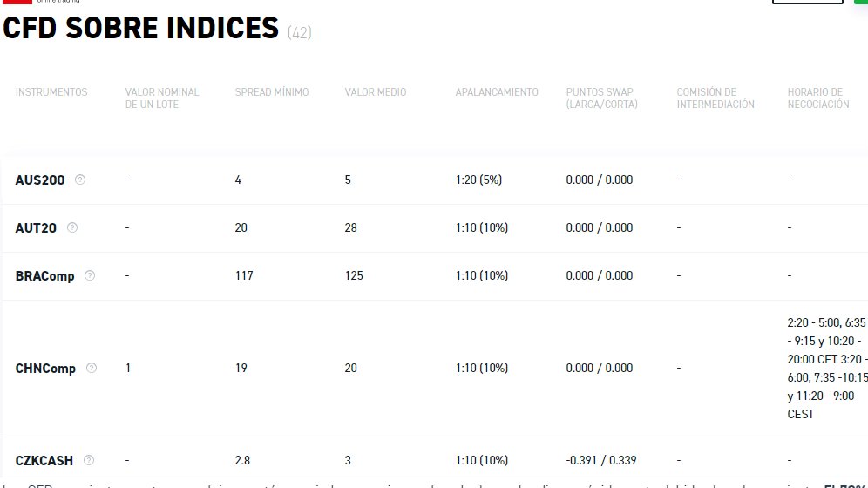Click the question mark icon by CZKCASH
Image resolution: width=868 pixels, height=488 pixels.
89,460
